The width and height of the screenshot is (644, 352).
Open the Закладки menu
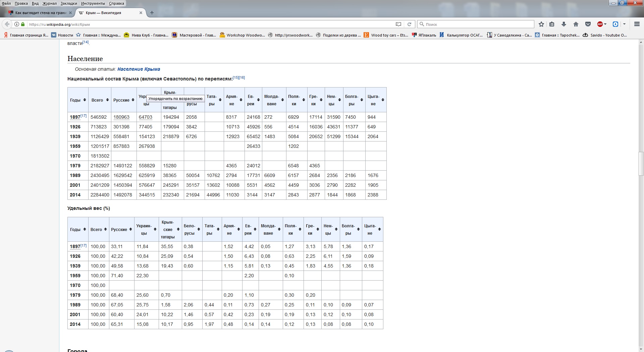tap(69, 3)
